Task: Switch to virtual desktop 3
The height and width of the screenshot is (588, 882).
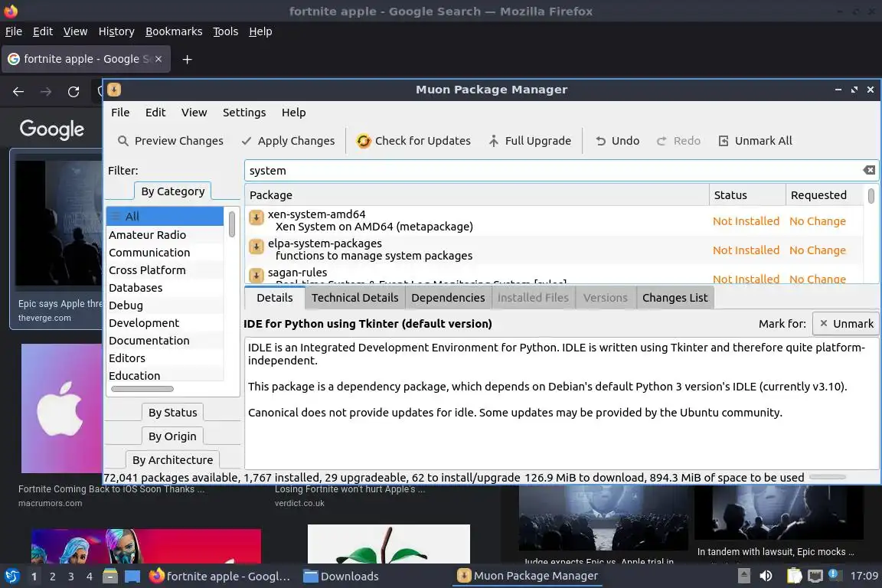Action: point(71,577)
